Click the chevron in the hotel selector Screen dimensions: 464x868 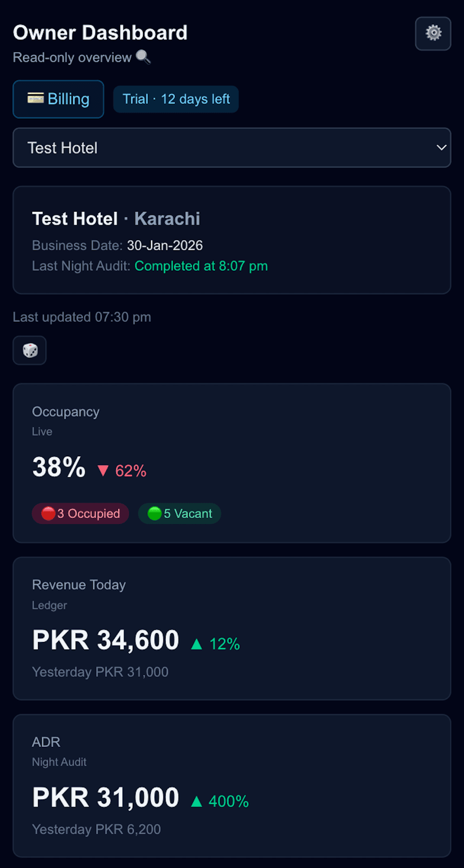pos(442,148)
